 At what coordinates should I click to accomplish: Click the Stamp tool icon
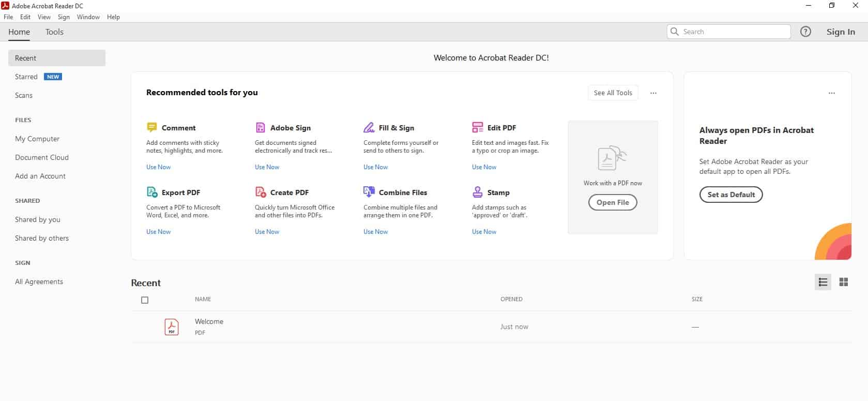tap(477, 192)
